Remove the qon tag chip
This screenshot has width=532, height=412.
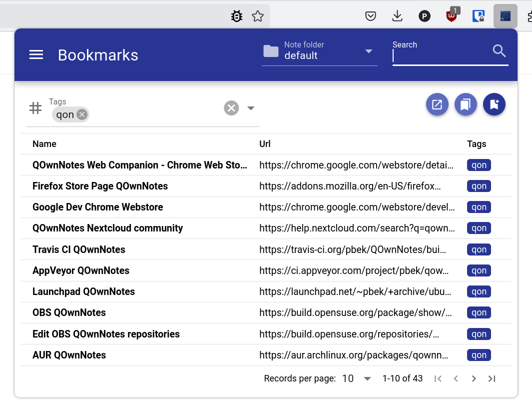(82, 114)
